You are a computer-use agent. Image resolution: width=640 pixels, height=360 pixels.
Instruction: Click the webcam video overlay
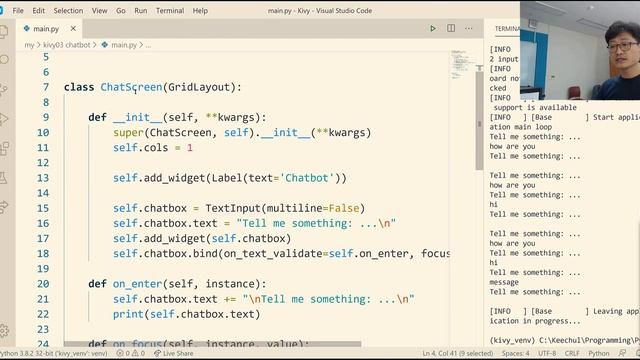tap(580, 51)
